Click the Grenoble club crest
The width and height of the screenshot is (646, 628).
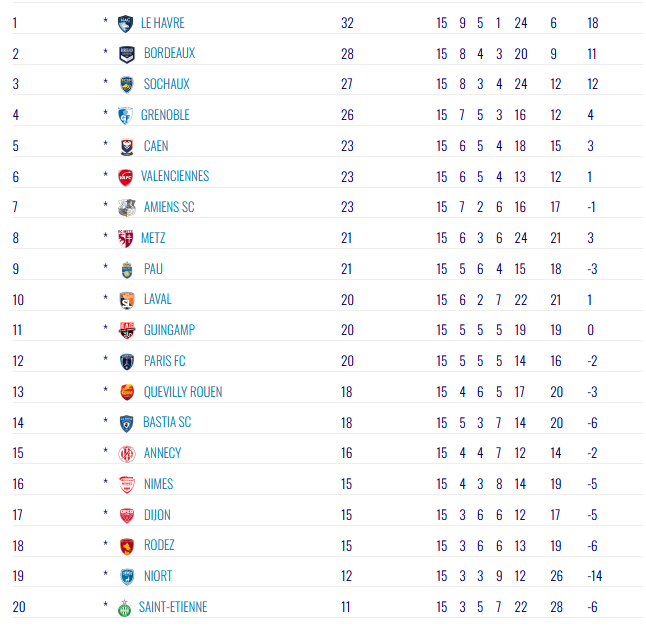126,115
